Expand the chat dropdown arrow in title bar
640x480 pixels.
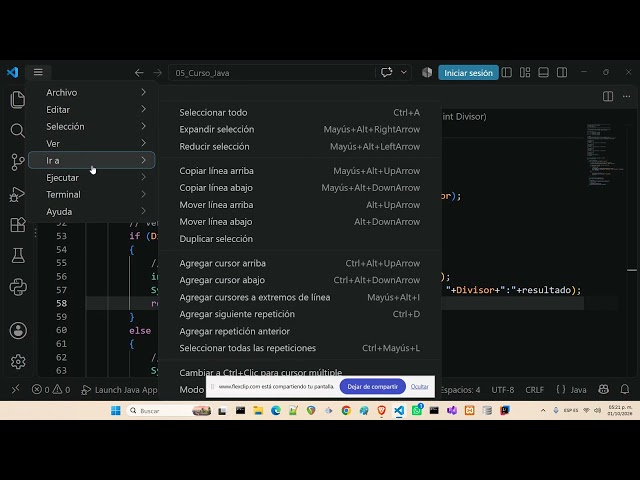point(404,73)
